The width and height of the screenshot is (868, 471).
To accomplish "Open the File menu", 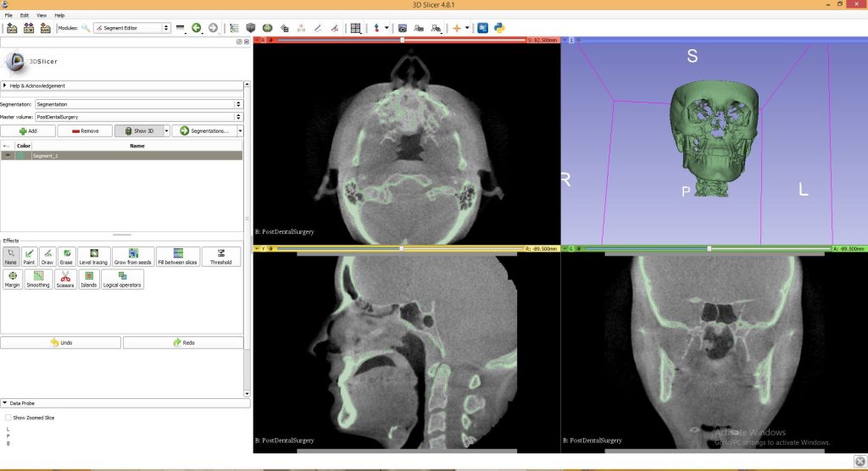I will click(x=8, y=15).
